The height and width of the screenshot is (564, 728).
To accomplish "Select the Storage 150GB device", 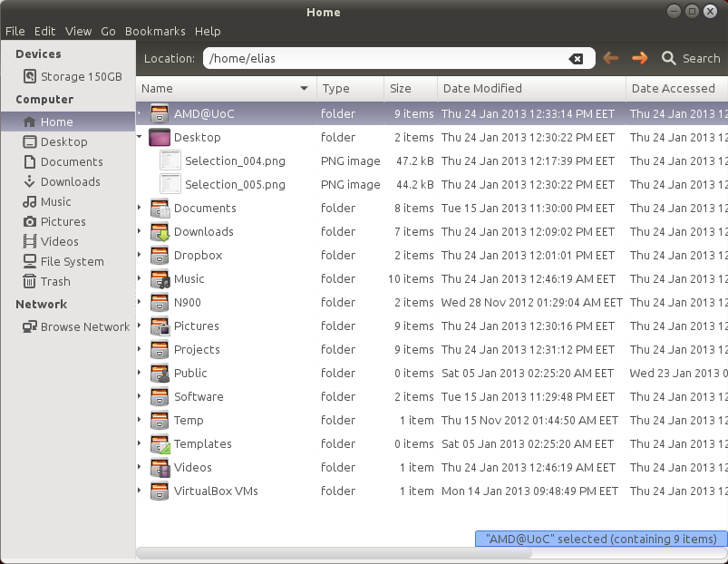I will tap(80, 77).
